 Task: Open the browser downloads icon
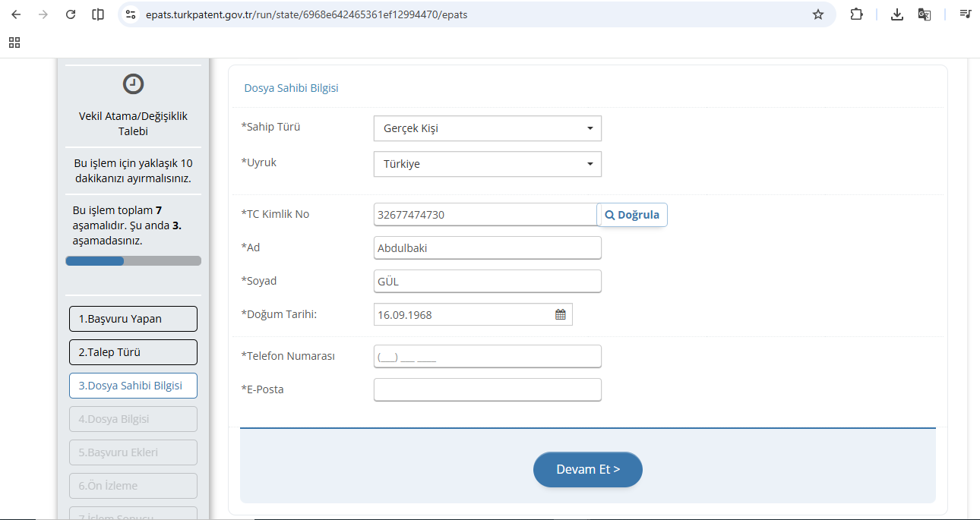click(x=897, y=14)
